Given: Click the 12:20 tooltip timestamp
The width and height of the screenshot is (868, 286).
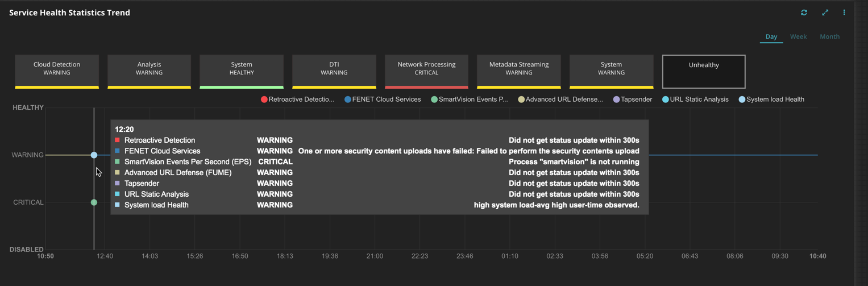Looking at the screenshot, I should 124,130.
